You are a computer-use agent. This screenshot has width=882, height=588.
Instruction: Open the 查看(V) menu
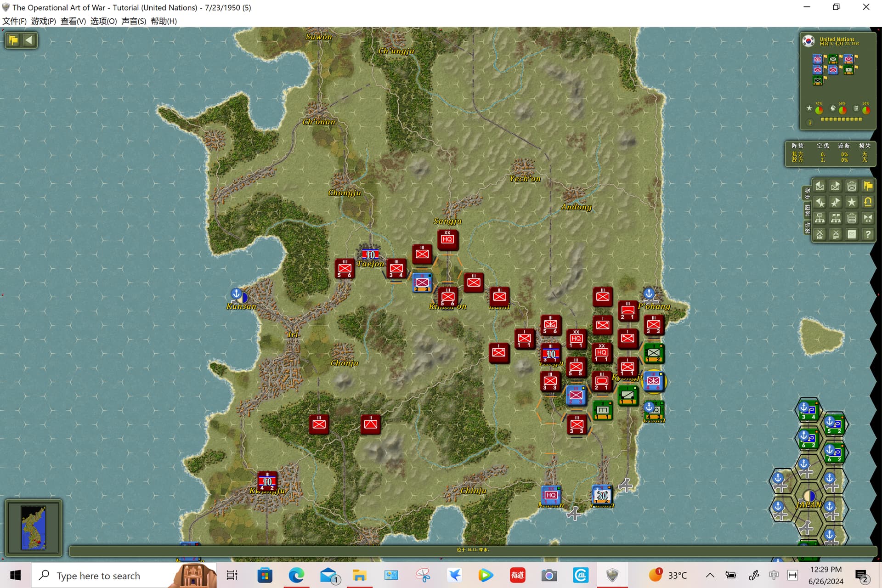[73, 21]
